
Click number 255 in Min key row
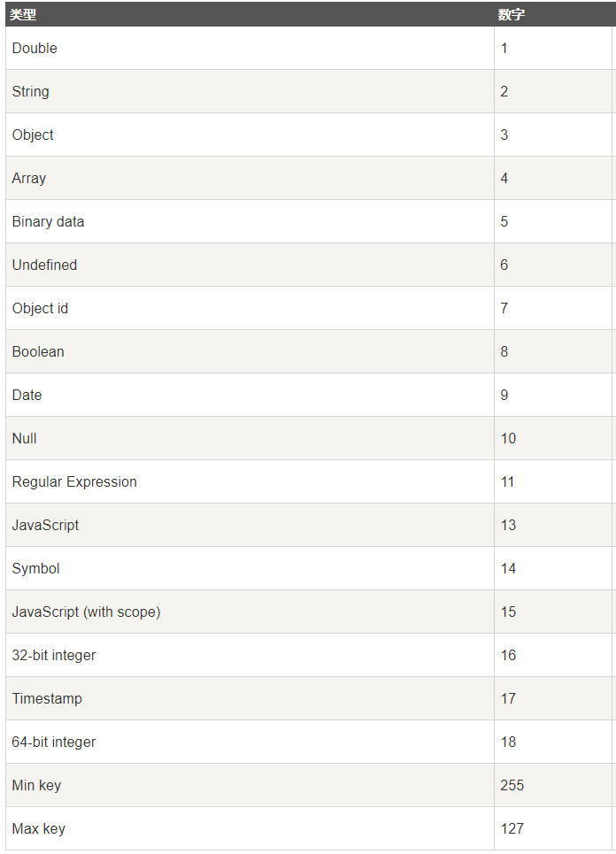pyautogui.click(x=512, y=785)
